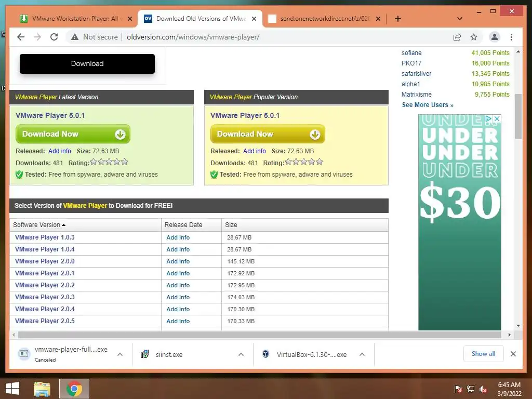The image size is (532, 399).
Task: Click the vertical scrollbar down arrow
Action: [x=518, y=326]
